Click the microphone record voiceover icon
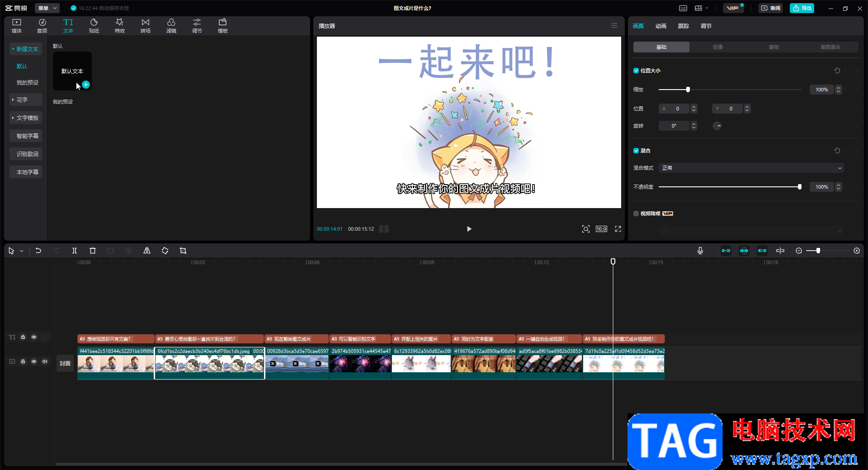 point(700,251)
